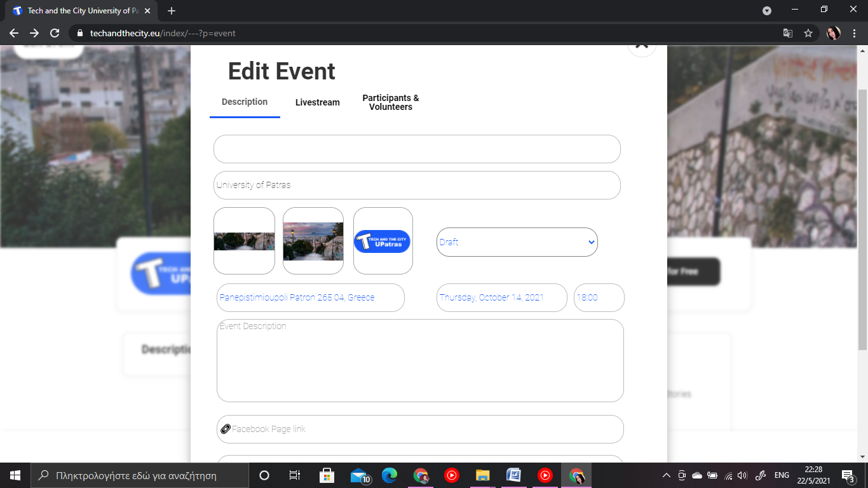Launch Microsoft Edge from the taskbar

pos(390,475)
